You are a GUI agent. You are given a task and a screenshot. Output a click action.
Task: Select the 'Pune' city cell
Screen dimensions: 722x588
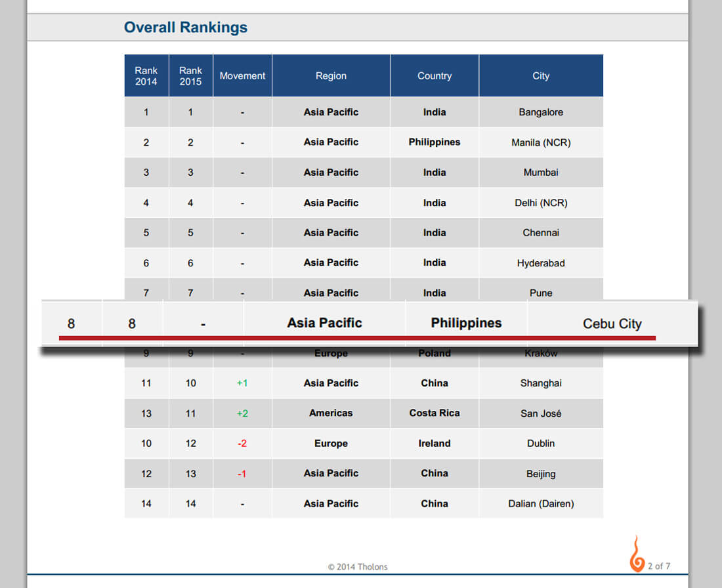541,291
